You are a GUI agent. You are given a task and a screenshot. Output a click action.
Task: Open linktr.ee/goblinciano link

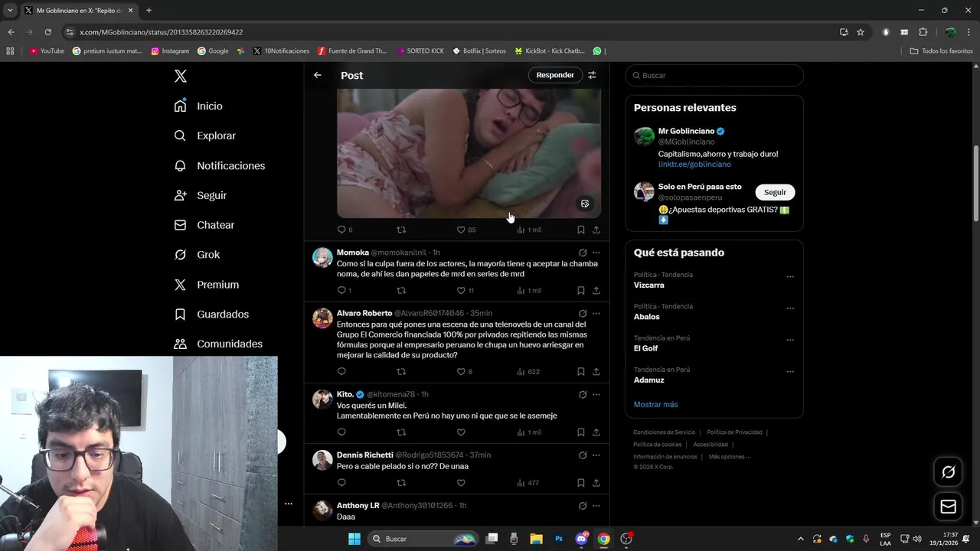click(694, 165)
